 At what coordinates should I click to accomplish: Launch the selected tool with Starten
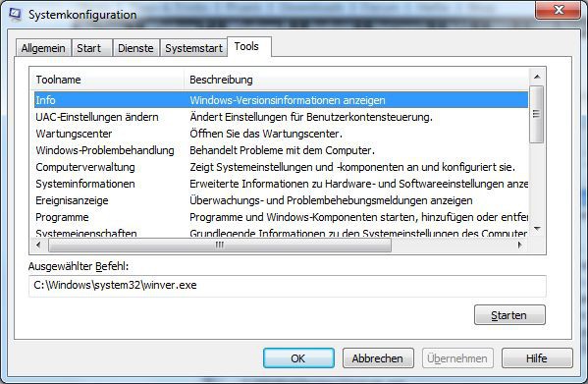(509, 315)
